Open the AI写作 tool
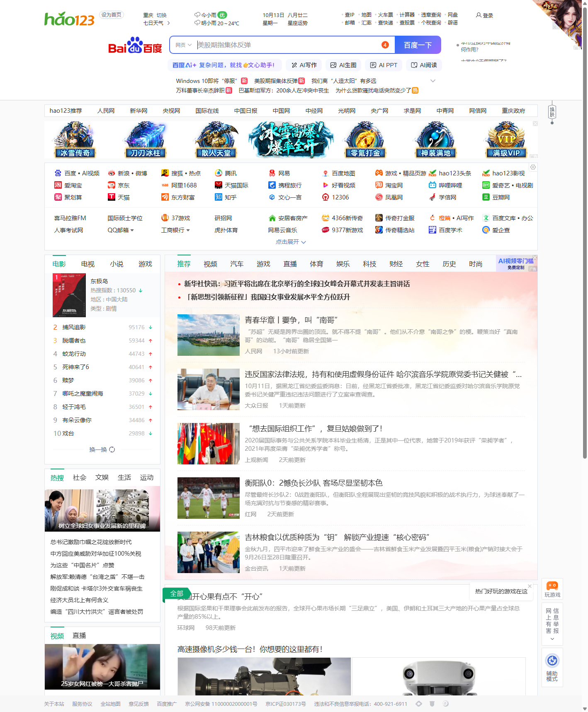The height and width of the screenshot is (712, 588). pyautogui.click(x=304, y=65)
